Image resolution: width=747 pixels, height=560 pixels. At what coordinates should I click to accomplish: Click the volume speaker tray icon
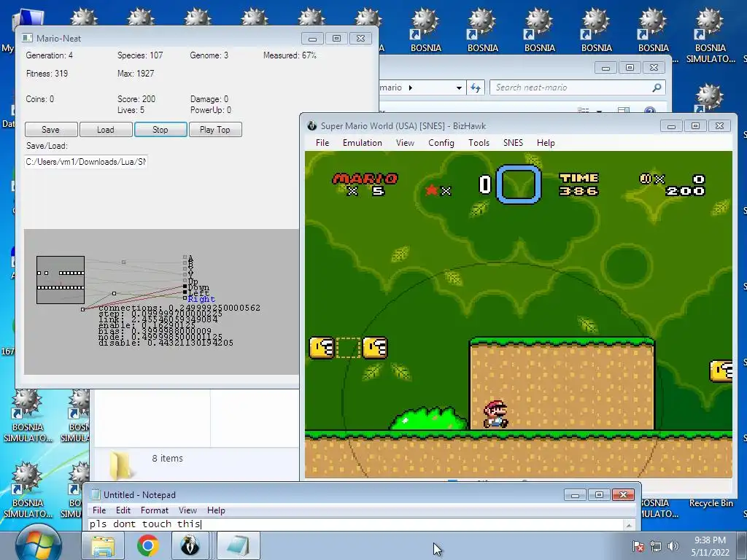click(x=673, y=546)
